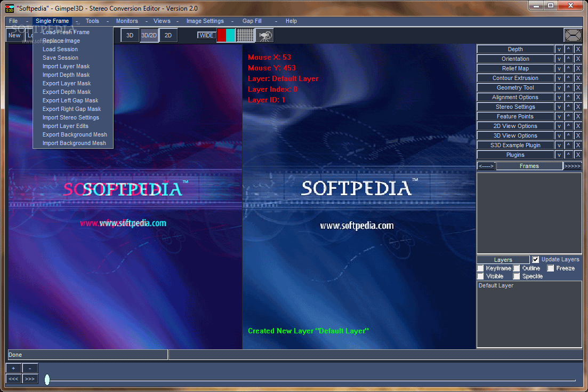Move the S3D Example Plugin panel up

[568, 145]
